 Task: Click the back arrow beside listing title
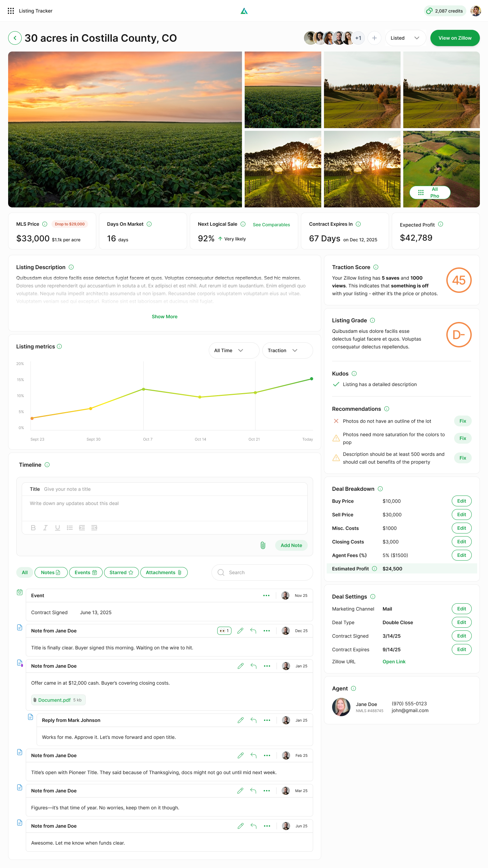pos(15,38)
